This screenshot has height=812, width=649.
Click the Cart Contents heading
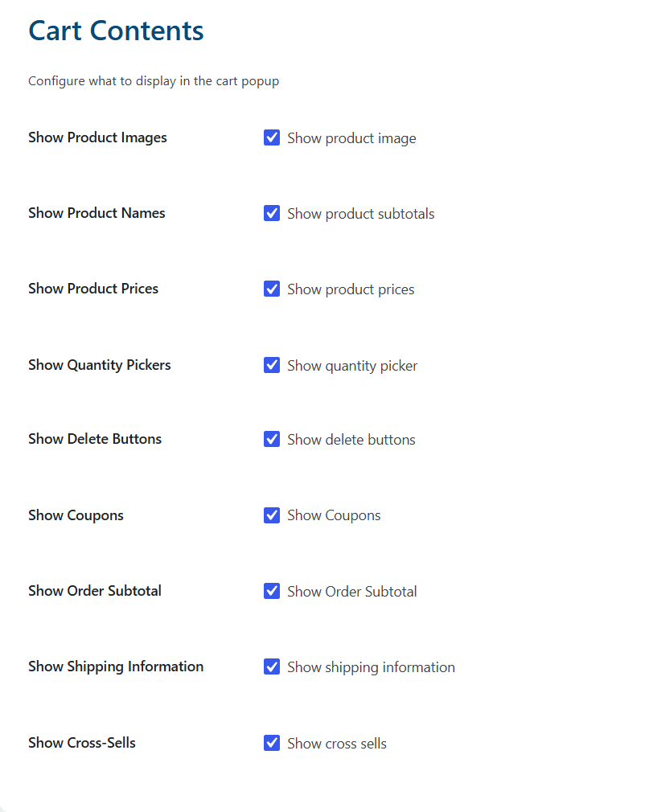116,31
